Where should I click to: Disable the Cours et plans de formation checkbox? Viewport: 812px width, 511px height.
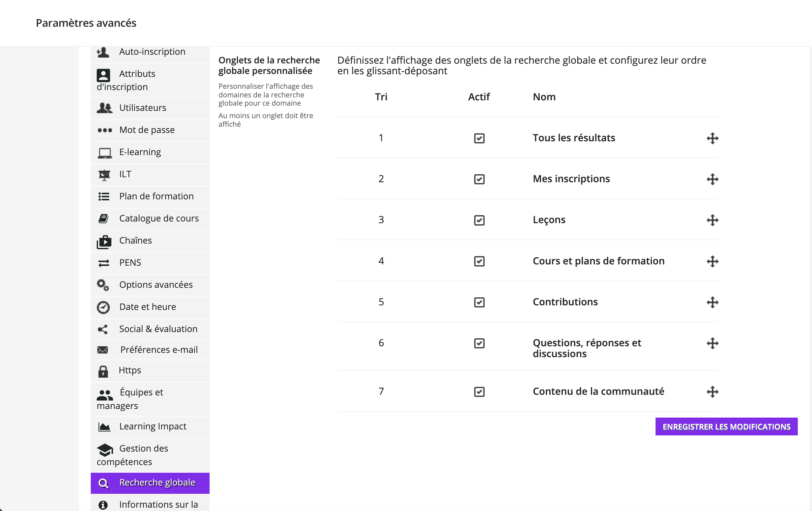pyautogui.click(x=479, y=261)
